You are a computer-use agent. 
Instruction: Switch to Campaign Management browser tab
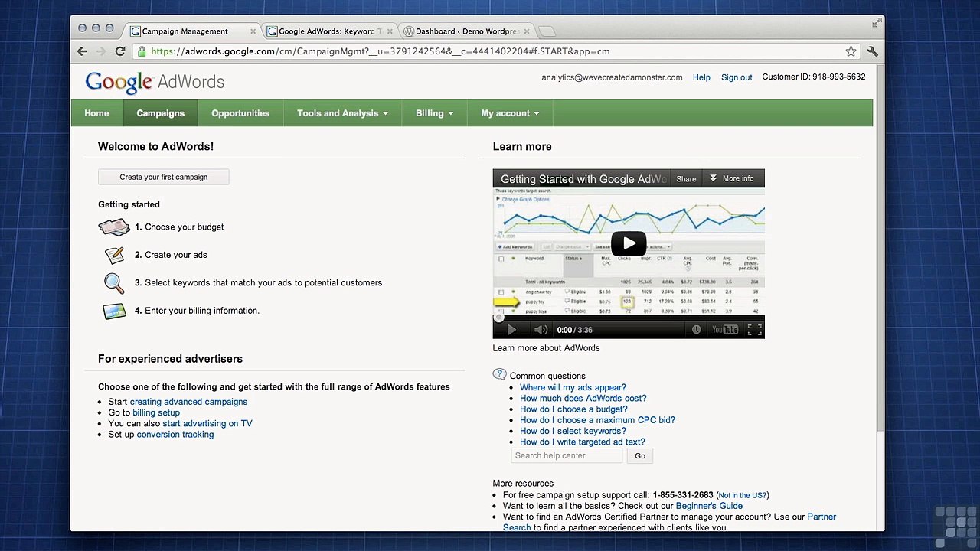(191, 31)
